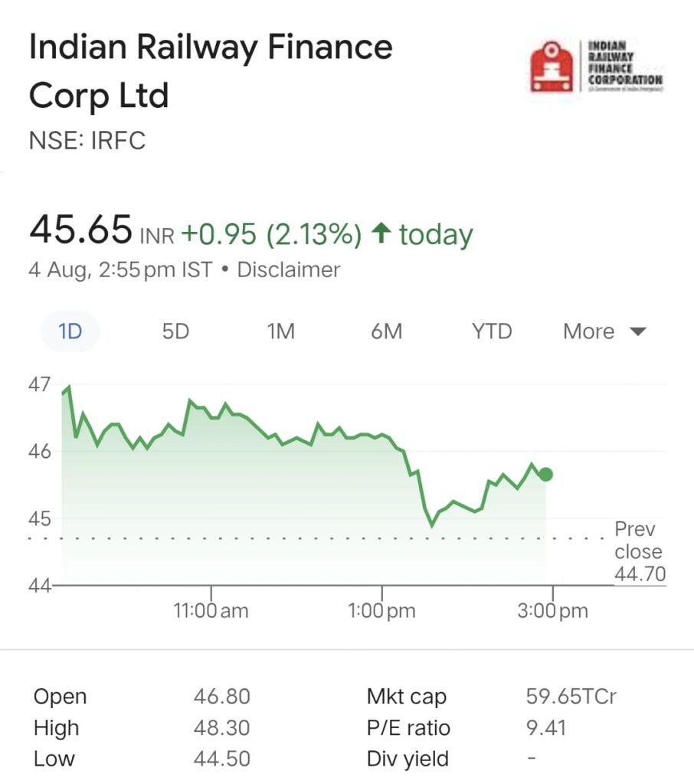Image resolution: width=694 pixels, height=784 pixels.
Task: Click the NSE: IRFC ticker text
Action: 87,141
